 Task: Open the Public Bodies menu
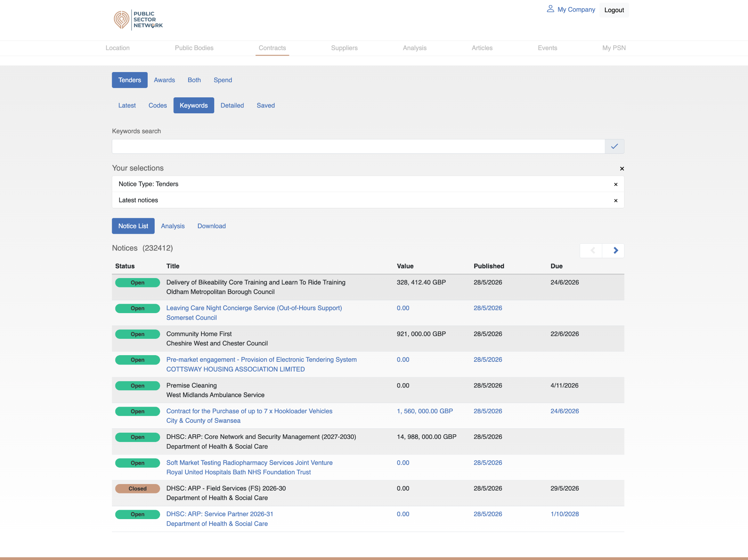click(x=194, y=48)
